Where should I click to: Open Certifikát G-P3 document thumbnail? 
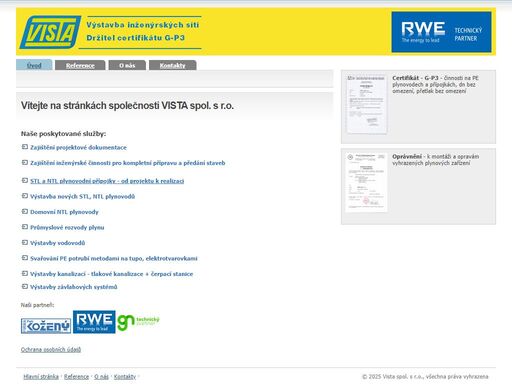coord(367,104)
